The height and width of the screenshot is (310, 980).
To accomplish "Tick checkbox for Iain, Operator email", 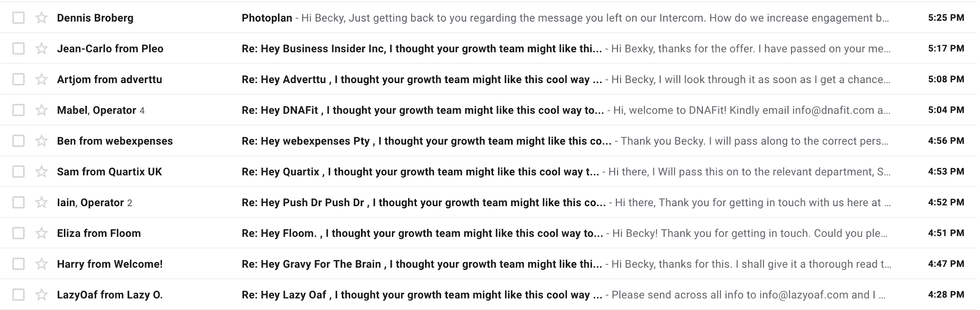I will coord(18,202).
